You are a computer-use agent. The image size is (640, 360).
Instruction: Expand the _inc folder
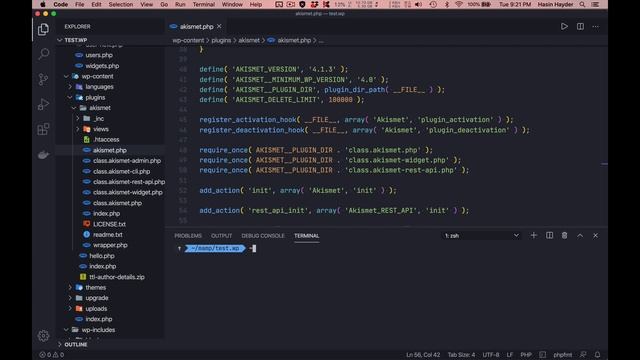click(x=78, y=119)
